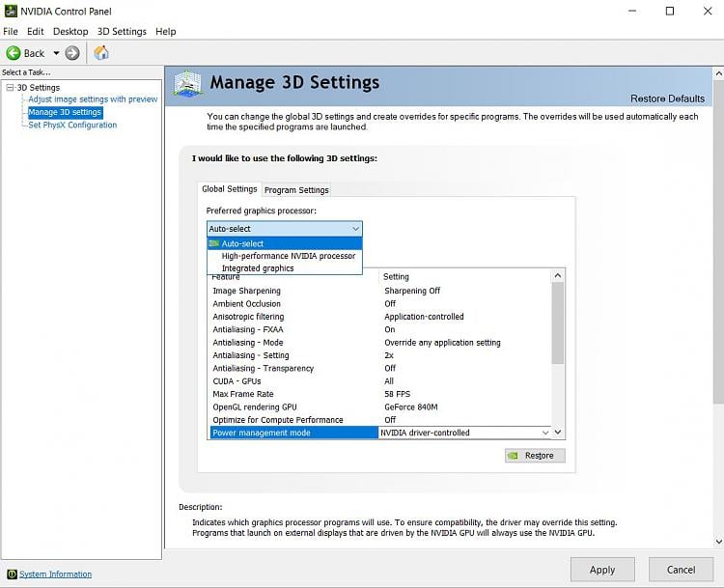Select Optimize for Compute Performance row
Viewport: 724px width, 588px height.
coord(381,420)
